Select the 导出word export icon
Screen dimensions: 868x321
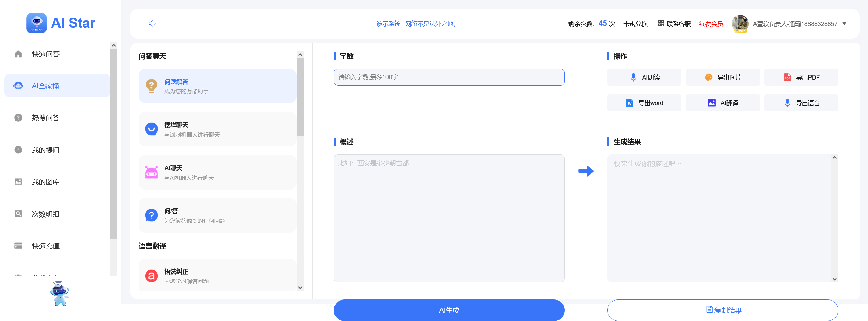(x=630, y=103)
